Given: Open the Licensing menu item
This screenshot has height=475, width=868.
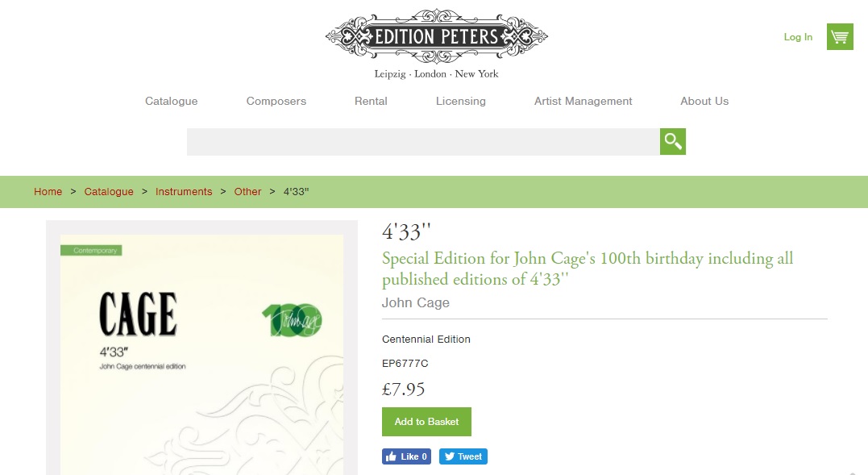Looking at the screenshot, I should coord(460,102).
